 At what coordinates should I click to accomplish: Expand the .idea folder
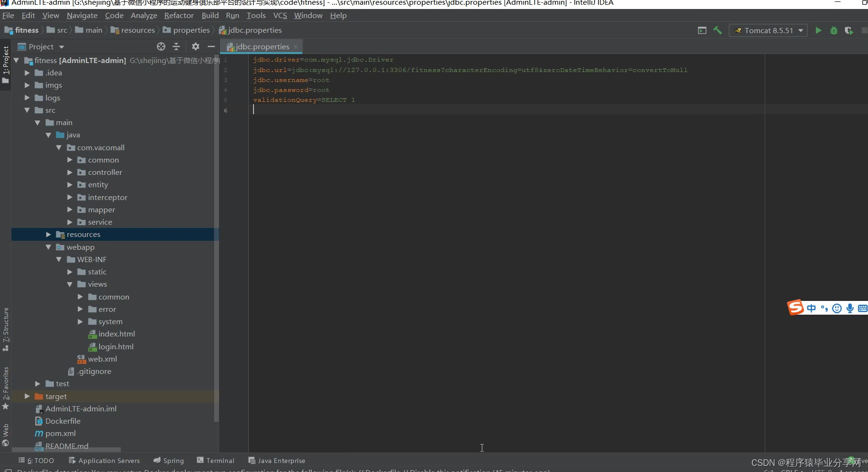tap(27, 73)
